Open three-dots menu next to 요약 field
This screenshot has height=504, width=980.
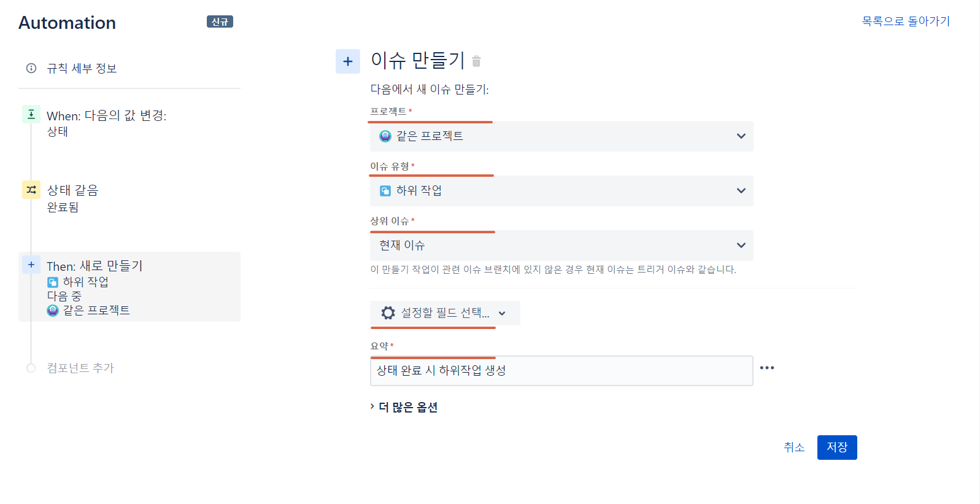point(767,368)
